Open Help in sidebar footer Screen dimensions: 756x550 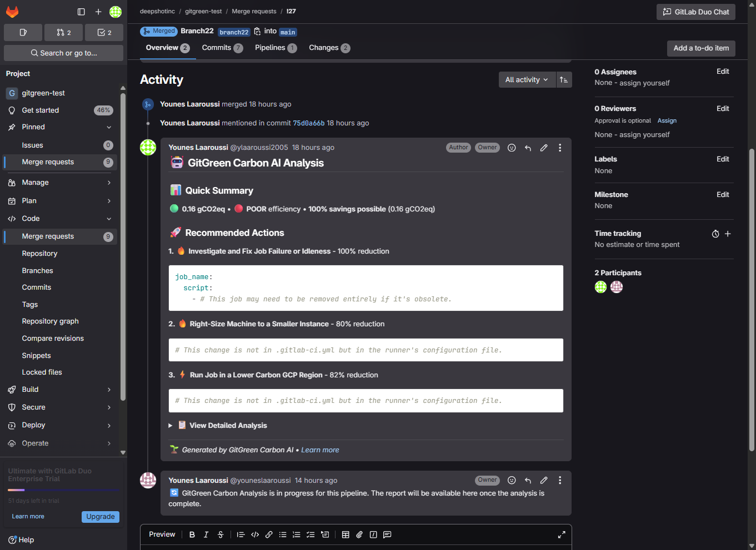(21, 540)
